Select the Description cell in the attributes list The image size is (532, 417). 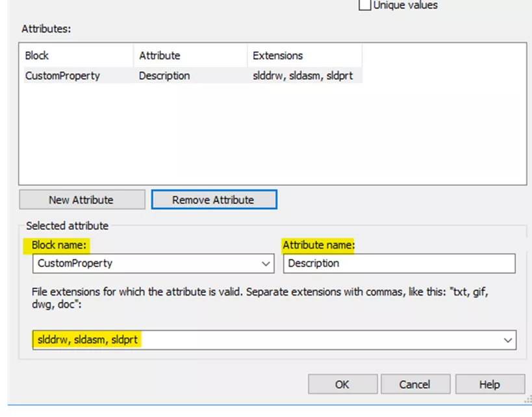point(164,75)
